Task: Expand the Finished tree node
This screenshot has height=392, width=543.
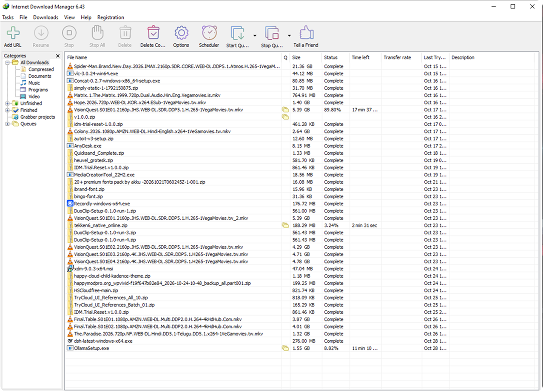Action: coord(7,110)
